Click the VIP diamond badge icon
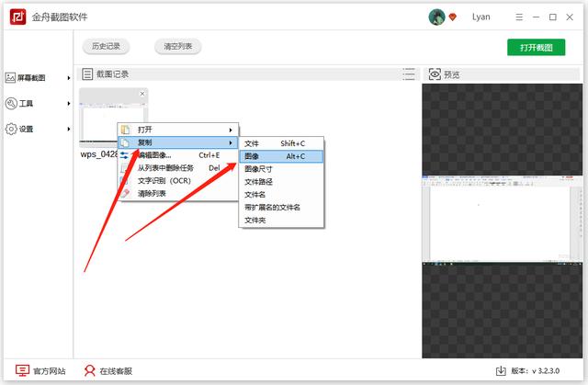The height and width of the screenshot is (385, 588). click(452, 17)
